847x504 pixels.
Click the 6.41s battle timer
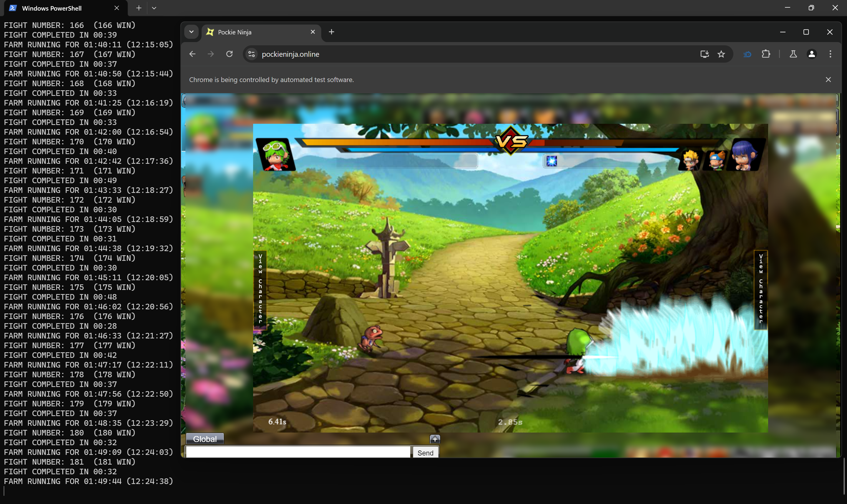(277, 421)
